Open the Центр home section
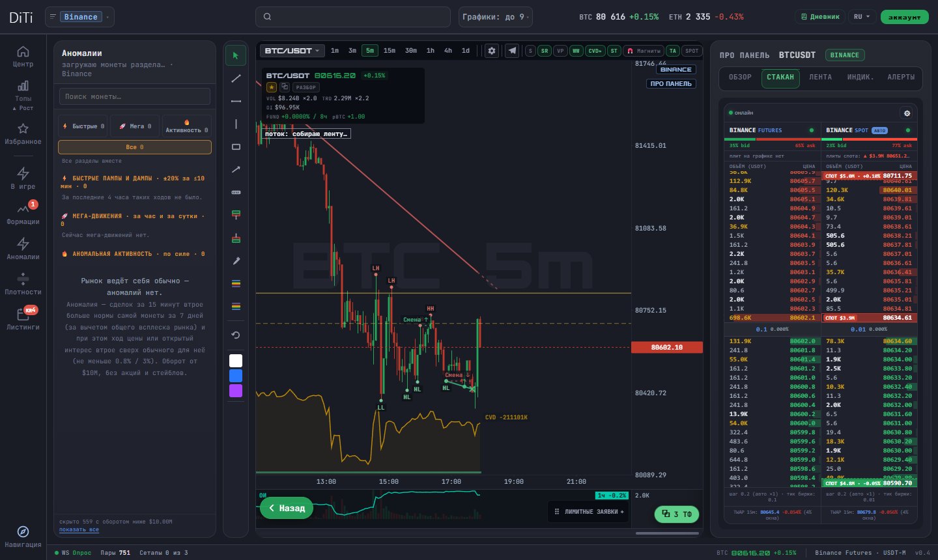The image size is (938, 560). [23, 57]
